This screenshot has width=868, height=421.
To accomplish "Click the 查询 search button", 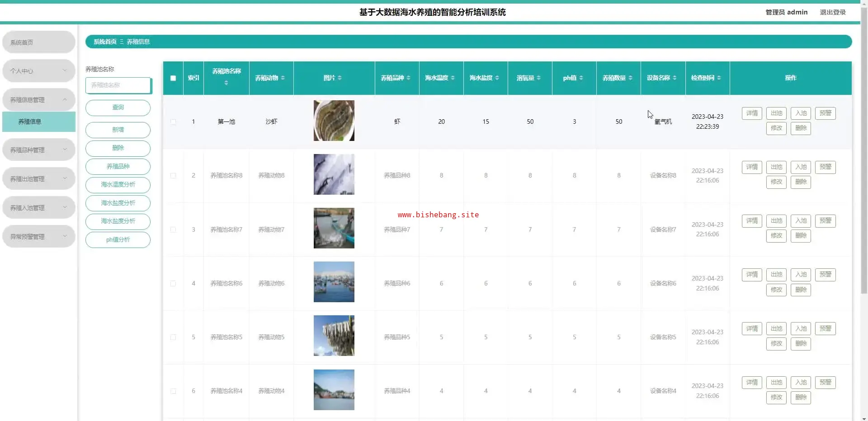I will pos(118,108).
